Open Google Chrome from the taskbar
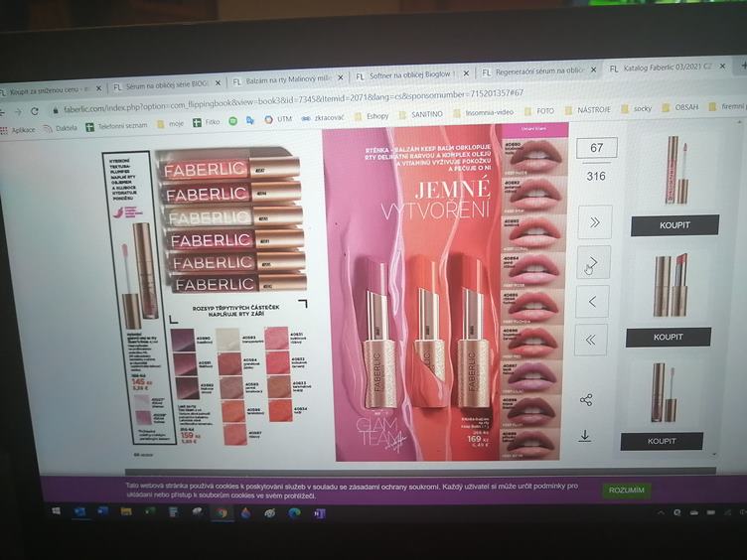Image resolution: width=747 pixels, height=560 pixels. click(x=222, y=513)
